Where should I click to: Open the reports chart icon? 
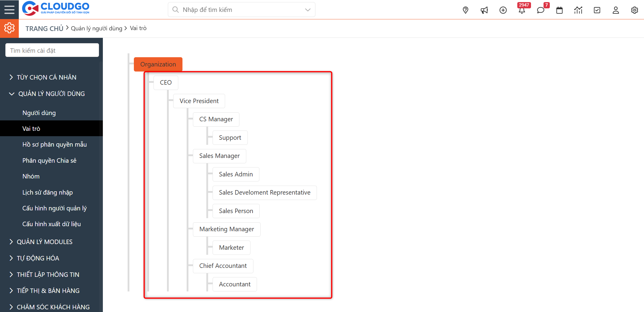tap(578, 10)
